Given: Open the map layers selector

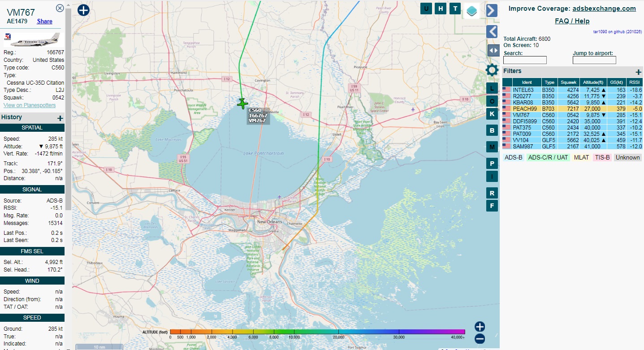Looking at the screenshot, I should pos(472,11).
